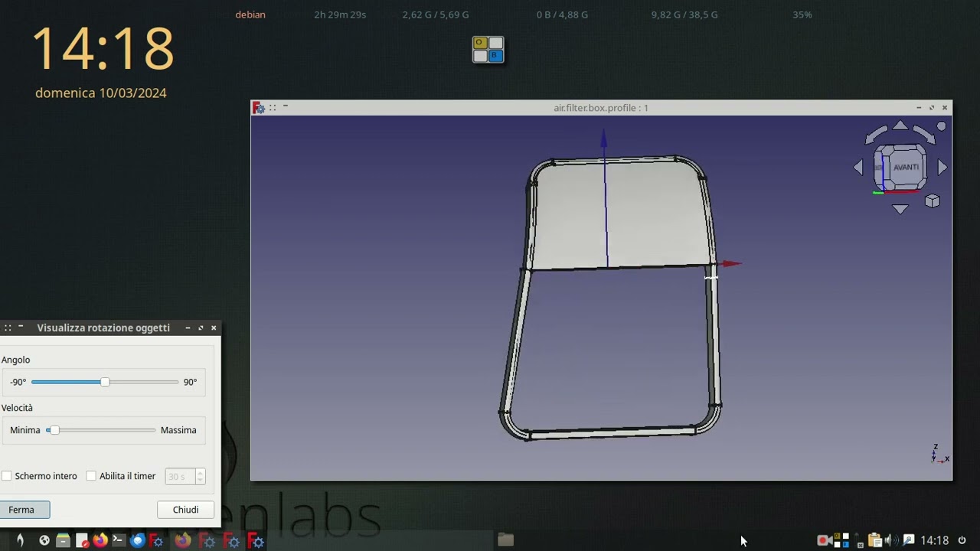Click the navigation cube dot button

coord(942,126)
